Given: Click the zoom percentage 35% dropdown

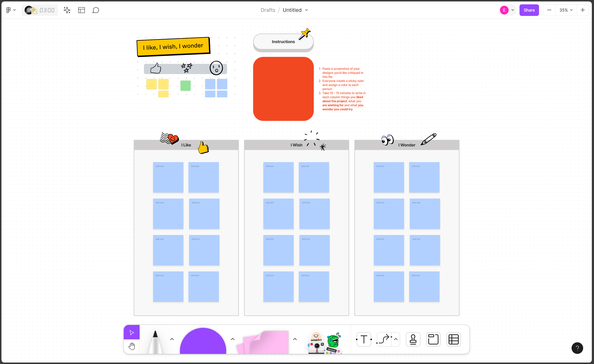Looking at the screenshot, I should point(566,10).
